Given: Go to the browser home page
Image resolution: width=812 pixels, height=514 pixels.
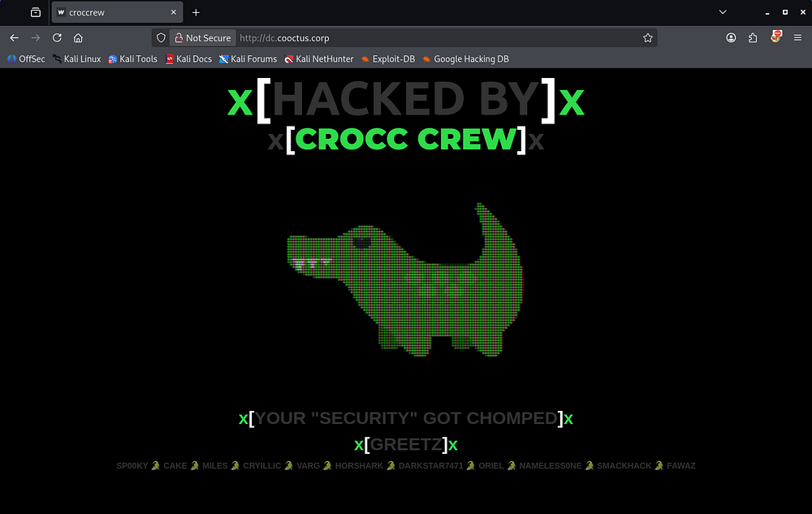Looking at the screenshot, I should coord(78,38).
